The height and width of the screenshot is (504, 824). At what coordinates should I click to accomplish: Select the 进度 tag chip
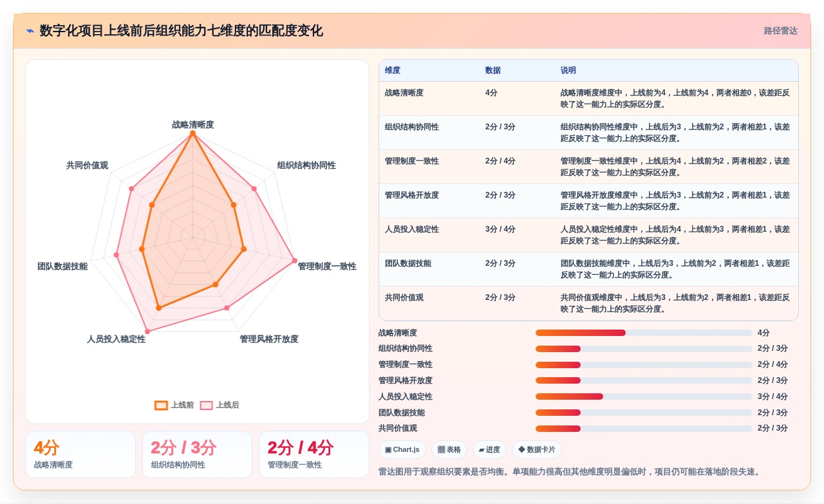(x=489, y=450)
